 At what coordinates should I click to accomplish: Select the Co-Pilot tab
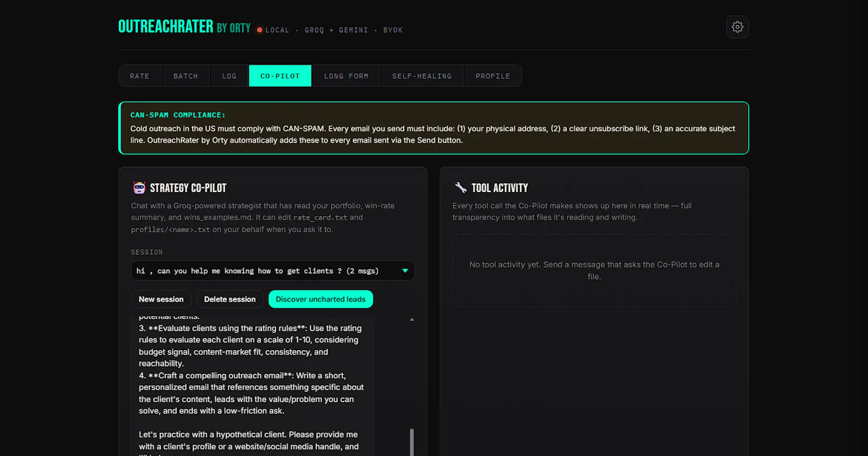tap(280, 76)
